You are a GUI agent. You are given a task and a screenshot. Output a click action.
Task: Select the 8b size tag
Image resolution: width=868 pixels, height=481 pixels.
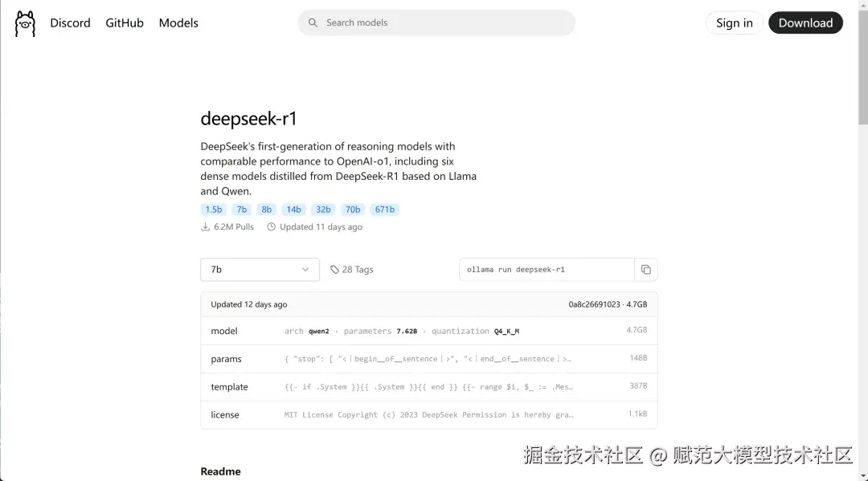(267, 210)
